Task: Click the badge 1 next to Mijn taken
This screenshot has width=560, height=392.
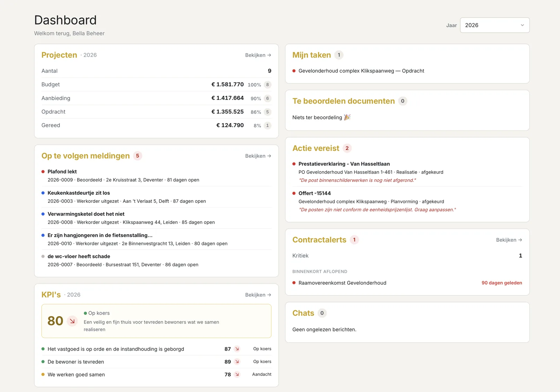Action: point(339,55)
